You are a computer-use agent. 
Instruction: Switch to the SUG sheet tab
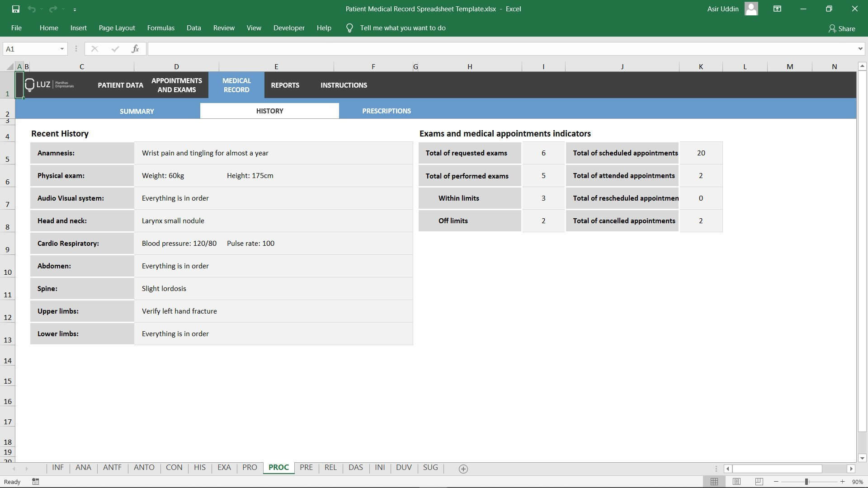(x=430, y=468)
